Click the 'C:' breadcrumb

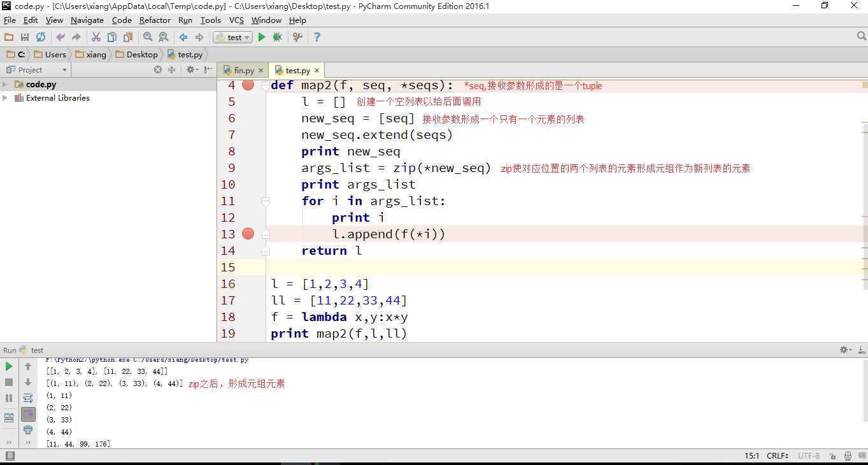click(16, 55)
